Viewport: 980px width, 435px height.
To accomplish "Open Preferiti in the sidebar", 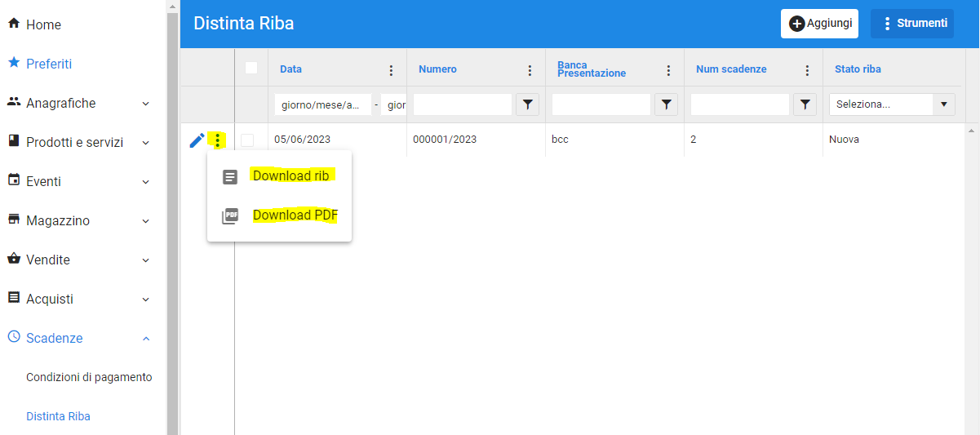I will (x=49, y=64).
